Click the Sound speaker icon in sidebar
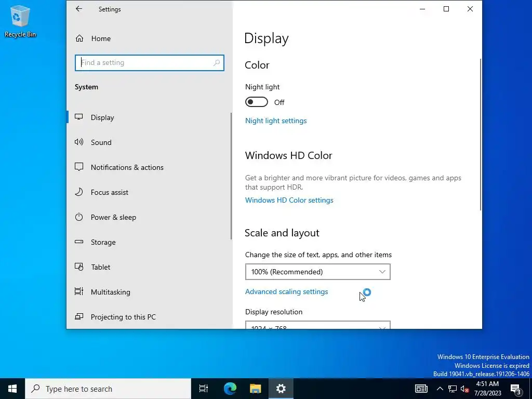 pyautogui.click(x=79, y=142)
